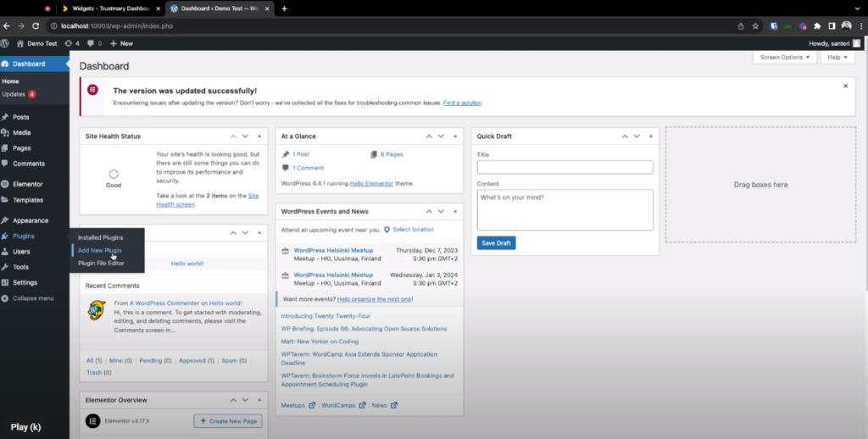Move Quick Draft widget up
Image resolution: width=868 pixels, height=439 pixels.
click(625, 136)
